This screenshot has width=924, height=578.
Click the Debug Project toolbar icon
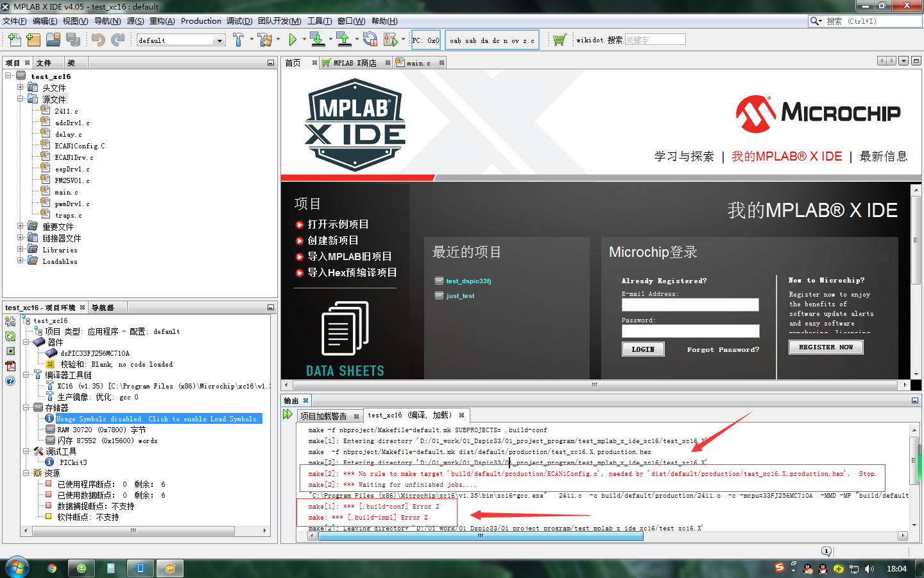(x=390, y=40)
